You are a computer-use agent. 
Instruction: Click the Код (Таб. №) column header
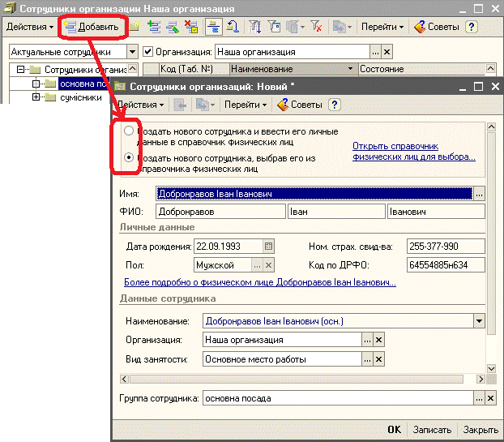coord(194,69)
